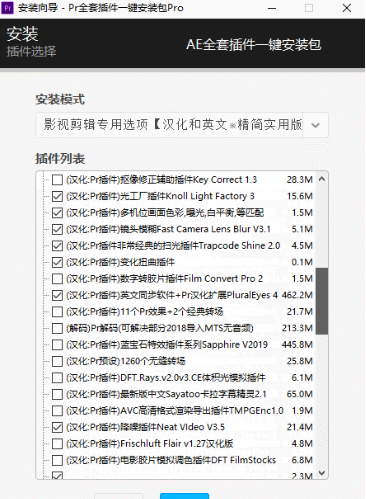Enable the Pr解码 MTS codec checkbox
Viewport: 366px width, 499px height.
click(57, 328)
